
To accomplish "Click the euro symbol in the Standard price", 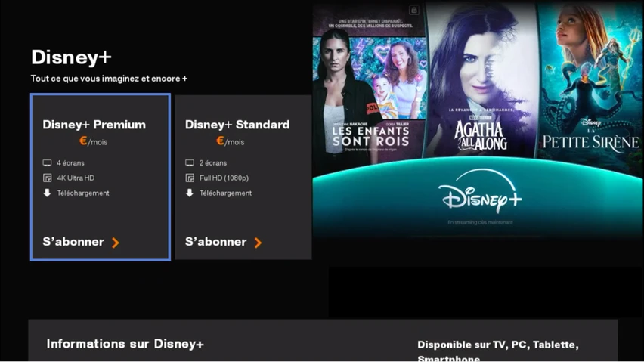I will (220, 141).
